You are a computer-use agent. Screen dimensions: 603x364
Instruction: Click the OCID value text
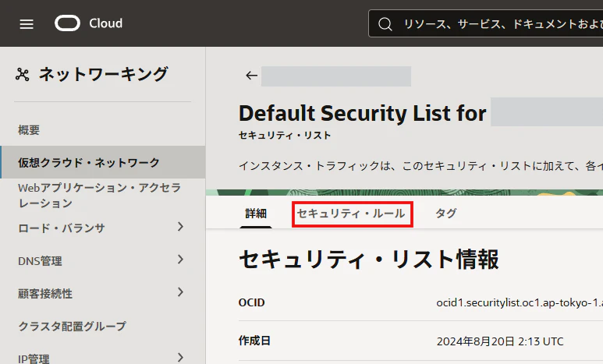click(520, 303)
